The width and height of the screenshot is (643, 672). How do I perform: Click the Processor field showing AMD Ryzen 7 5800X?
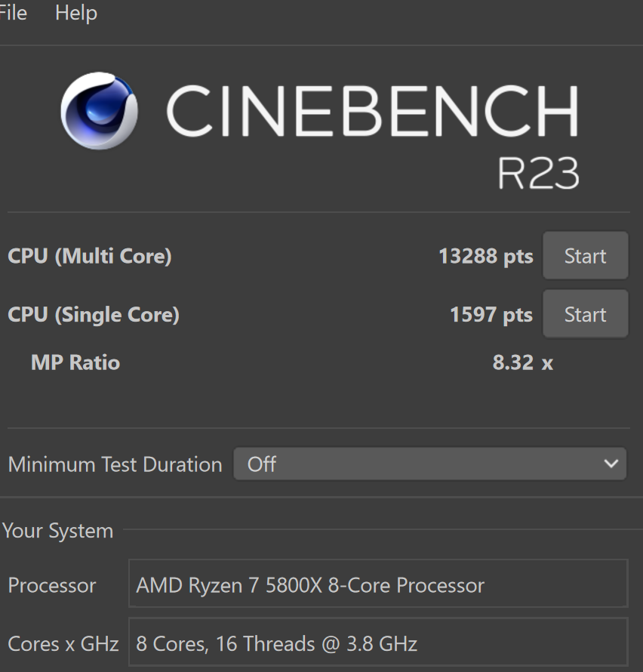pyautogui.click(x=377, y=584)
